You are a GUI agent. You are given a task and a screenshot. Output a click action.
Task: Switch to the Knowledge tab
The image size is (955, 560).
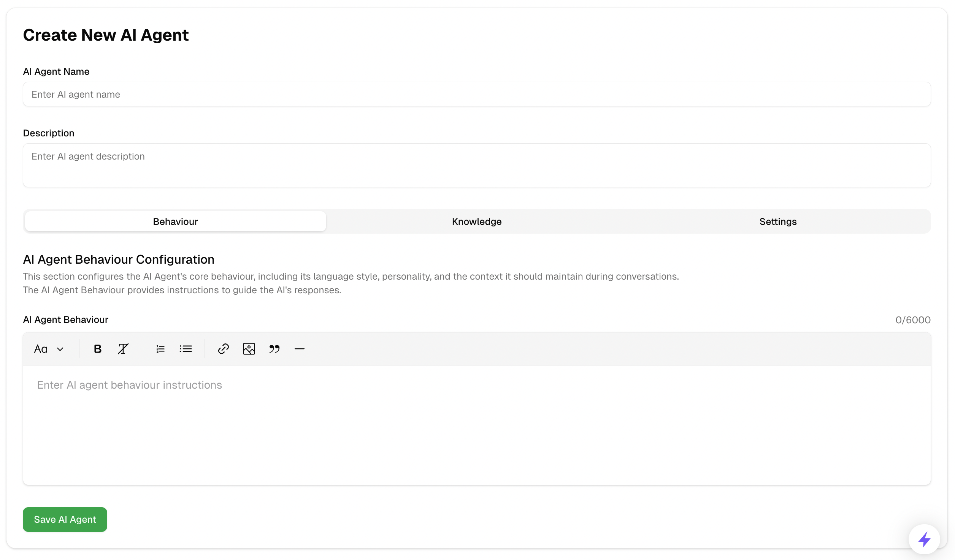[477, 221]
